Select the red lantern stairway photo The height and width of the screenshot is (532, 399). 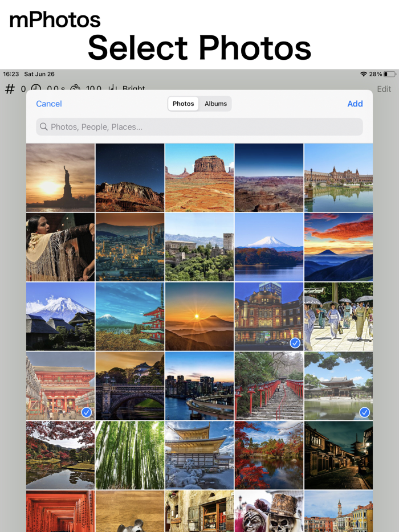269,386
